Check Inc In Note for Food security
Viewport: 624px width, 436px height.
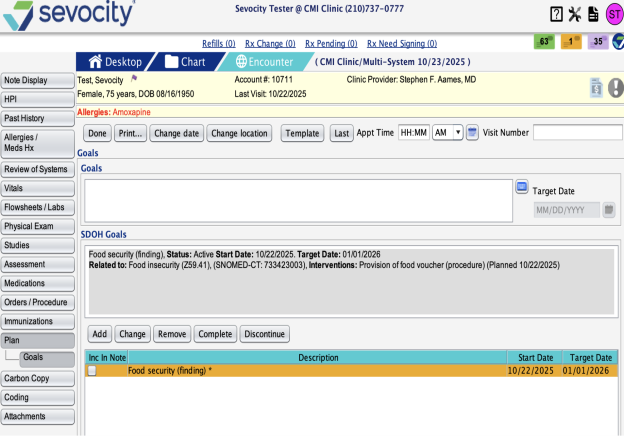[92, 371]
